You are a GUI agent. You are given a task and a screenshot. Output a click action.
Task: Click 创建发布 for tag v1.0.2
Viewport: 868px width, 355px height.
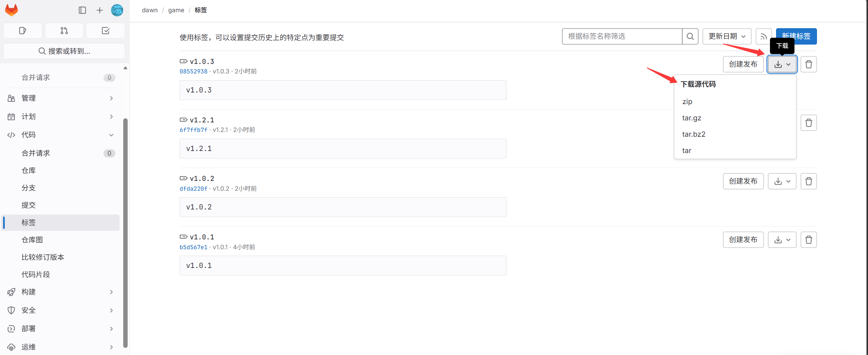coord(743,181)
